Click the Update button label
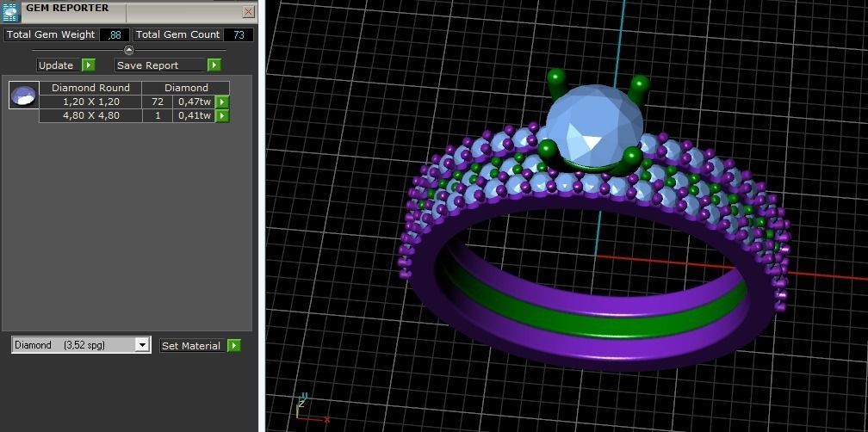The image size is (868, 432). click(x=56, y=65)
